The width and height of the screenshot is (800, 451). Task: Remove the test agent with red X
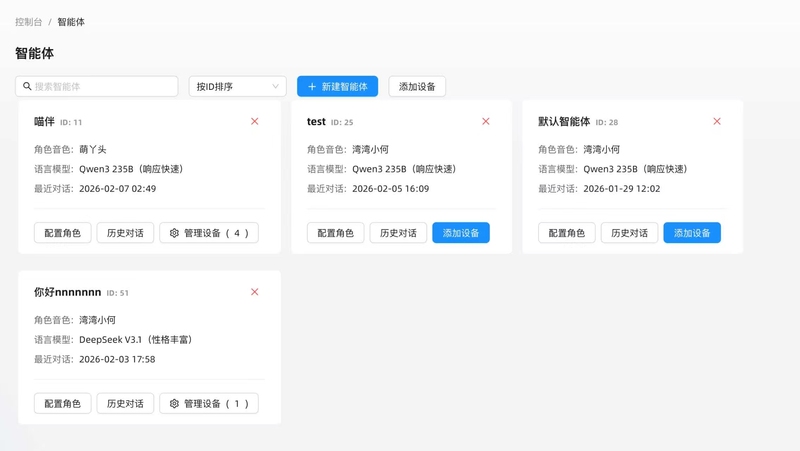pyautogui.click(x=486, y=122)
